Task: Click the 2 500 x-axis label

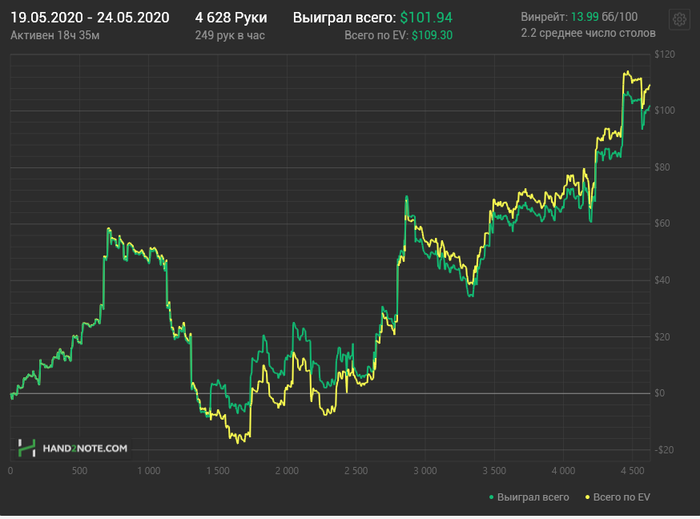Action: [x=356, y=471]
